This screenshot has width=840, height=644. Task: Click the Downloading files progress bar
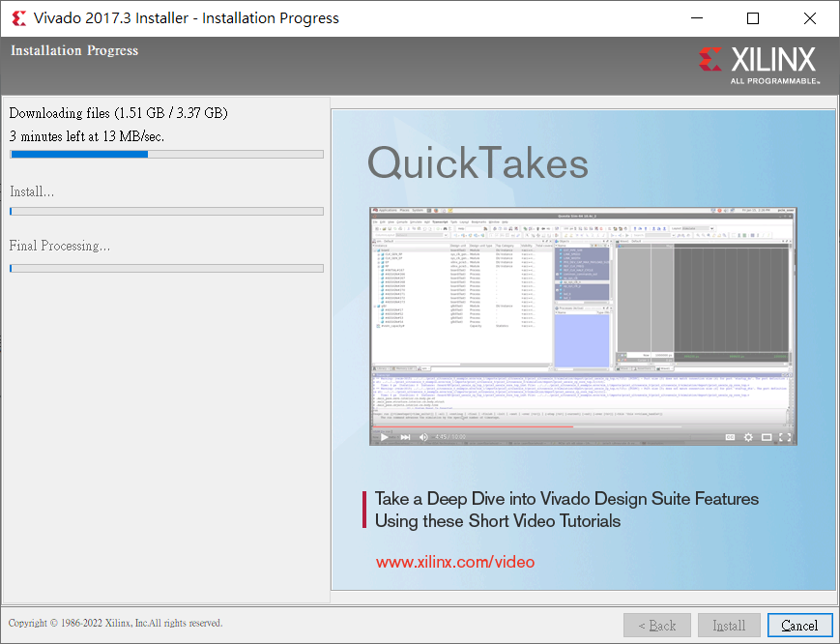[x=166, y=155]
